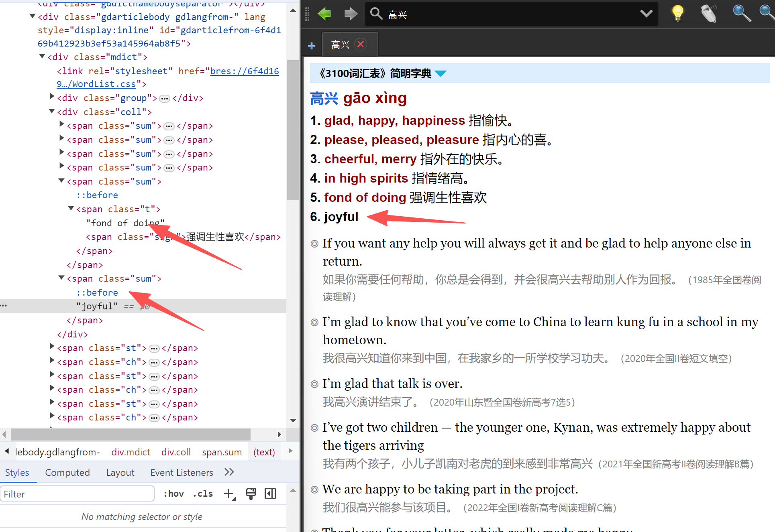This screenshot has height=532, width=775.
Task: Toggle the .cls element classes button
Action: [x=203, y=493]
